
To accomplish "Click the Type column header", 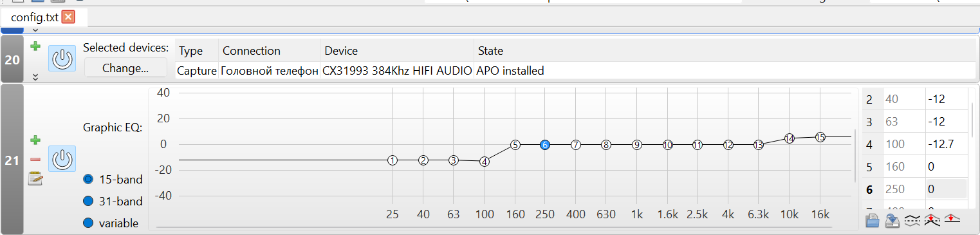I will (x=197, y=51).
